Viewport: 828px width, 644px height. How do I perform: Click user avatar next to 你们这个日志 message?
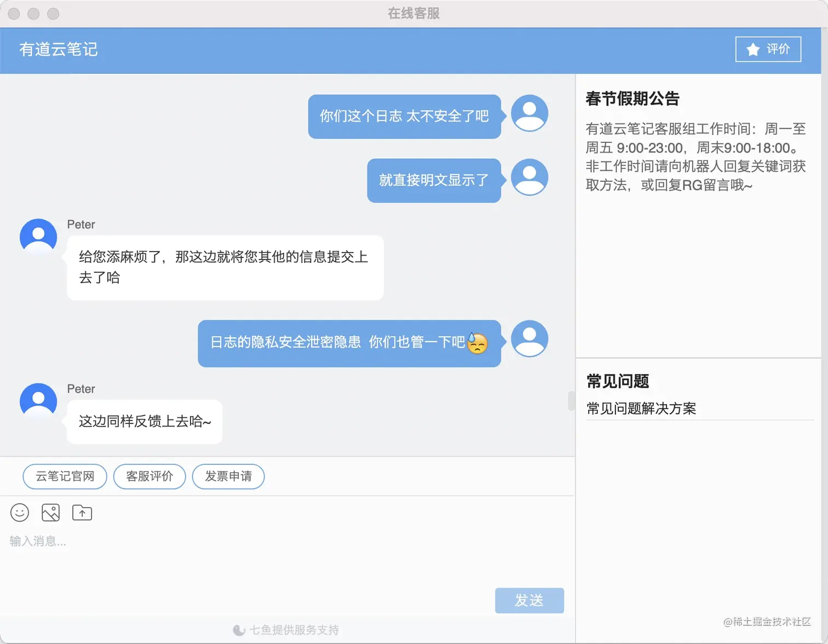530,113
